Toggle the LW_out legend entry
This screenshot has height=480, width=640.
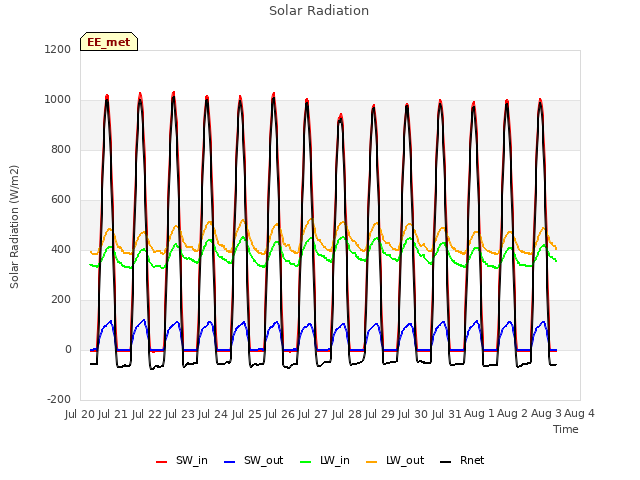395,461
